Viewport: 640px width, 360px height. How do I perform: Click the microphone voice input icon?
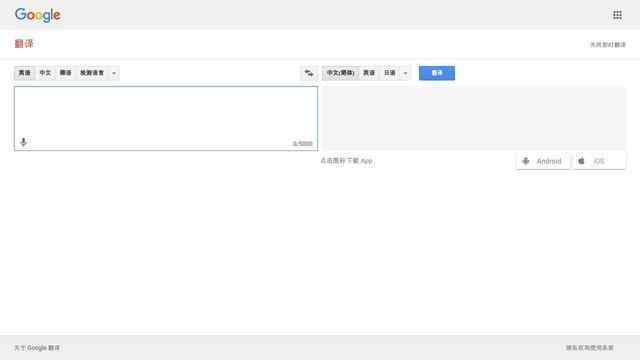click(x=23, y=142)
